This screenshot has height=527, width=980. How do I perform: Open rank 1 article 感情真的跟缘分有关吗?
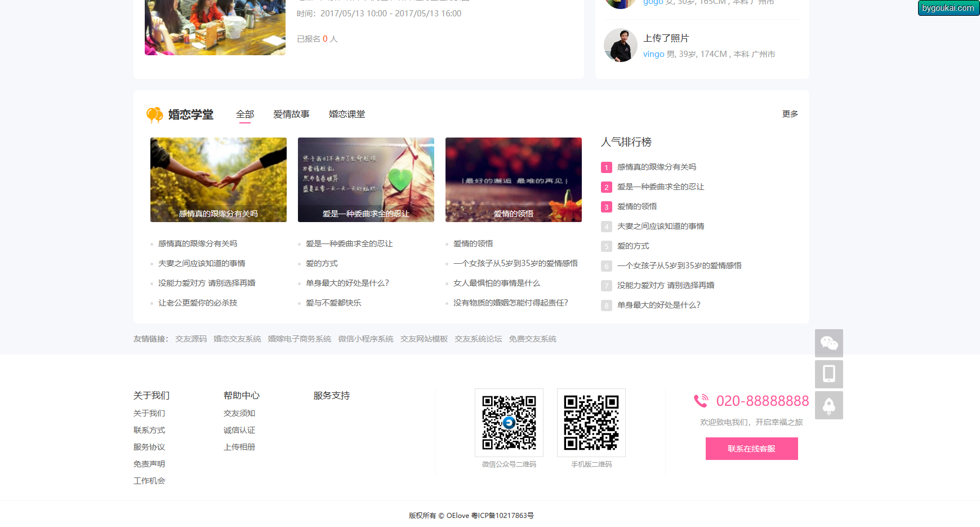point(657,167)
